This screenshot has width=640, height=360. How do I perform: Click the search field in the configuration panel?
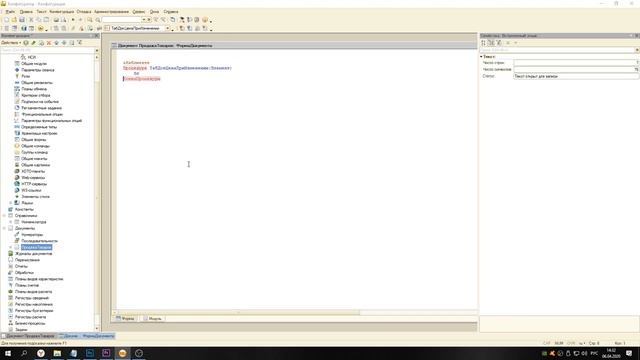tap(47, 50)
